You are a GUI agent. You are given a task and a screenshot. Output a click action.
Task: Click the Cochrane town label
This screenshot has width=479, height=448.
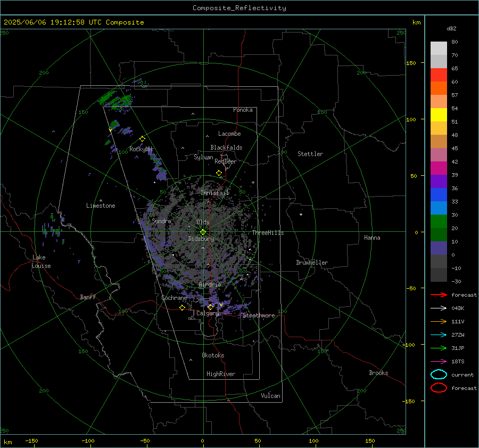point(174,298)
